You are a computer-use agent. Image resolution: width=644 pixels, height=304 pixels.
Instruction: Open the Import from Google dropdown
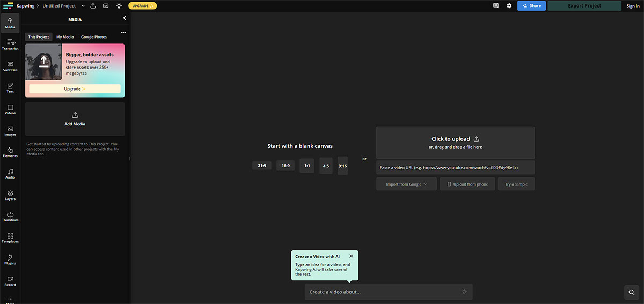(x=406, y=184)
